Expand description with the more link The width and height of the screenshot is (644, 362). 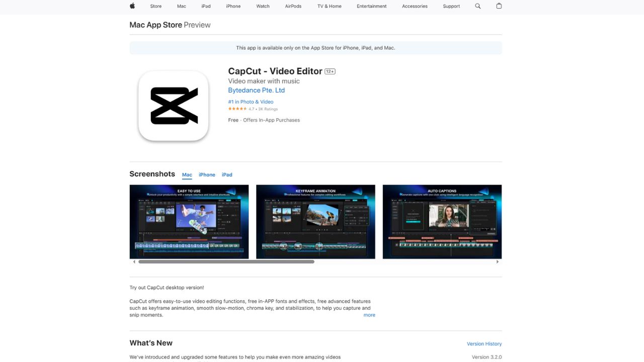pyautogui.click(x=369, y=315)
